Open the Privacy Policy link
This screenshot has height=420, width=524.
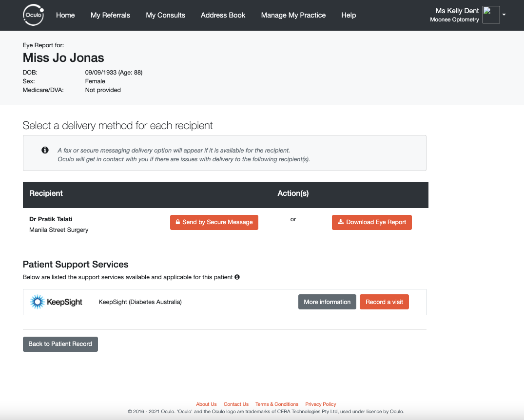[x=320, y=404]
